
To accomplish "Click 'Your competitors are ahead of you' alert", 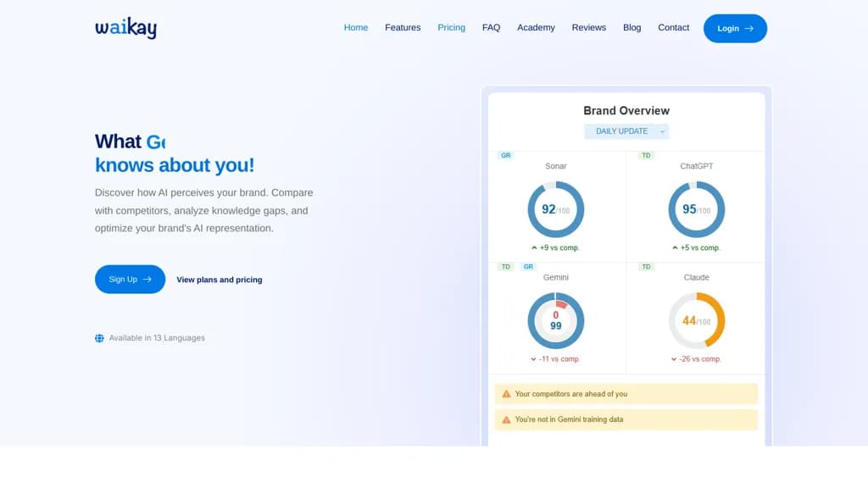I will (x=626, y=394).
